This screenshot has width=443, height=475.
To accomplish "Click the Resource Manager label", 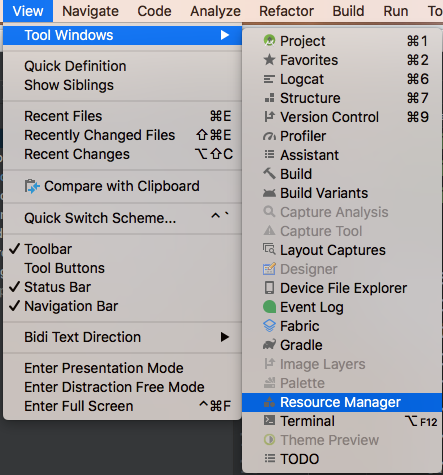I will pos(340,402).
